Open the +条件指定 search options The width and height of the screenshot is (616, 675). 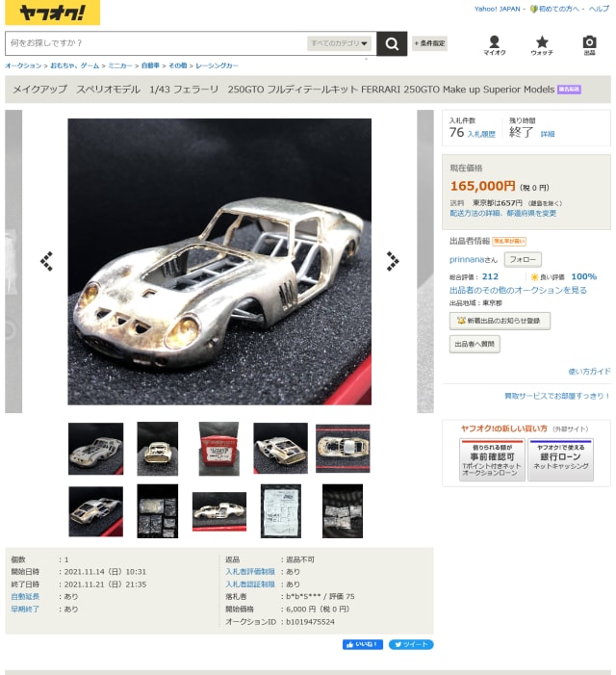pyautogui.click(x=429, y=43)
